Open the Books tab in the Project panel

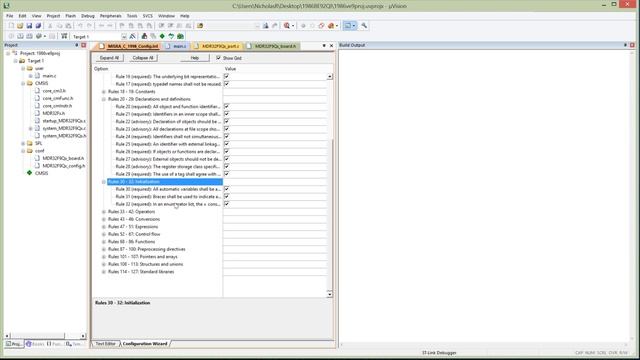[35, 344]
